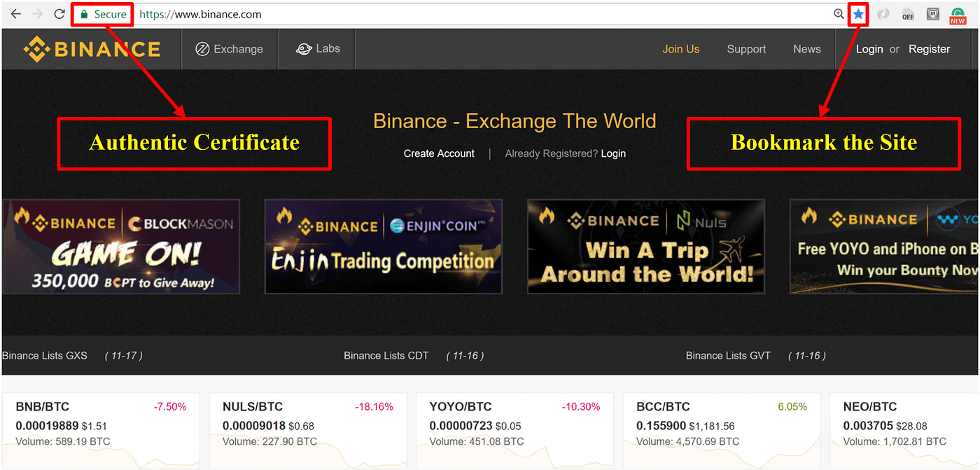The image size is (980, 470).
Task: Open the Binance Lists GXS announcement
Action: [45, 355]
